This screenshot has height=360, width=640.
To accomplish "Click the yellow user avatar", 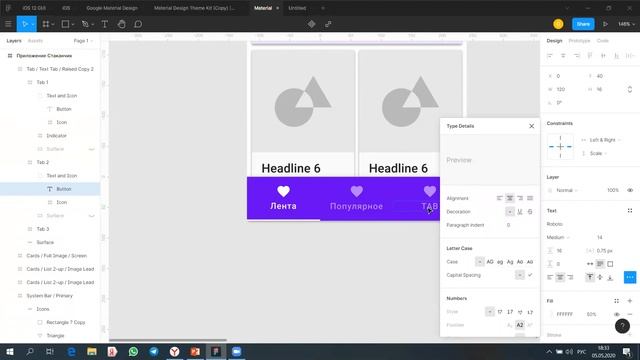I will [558, 24].
